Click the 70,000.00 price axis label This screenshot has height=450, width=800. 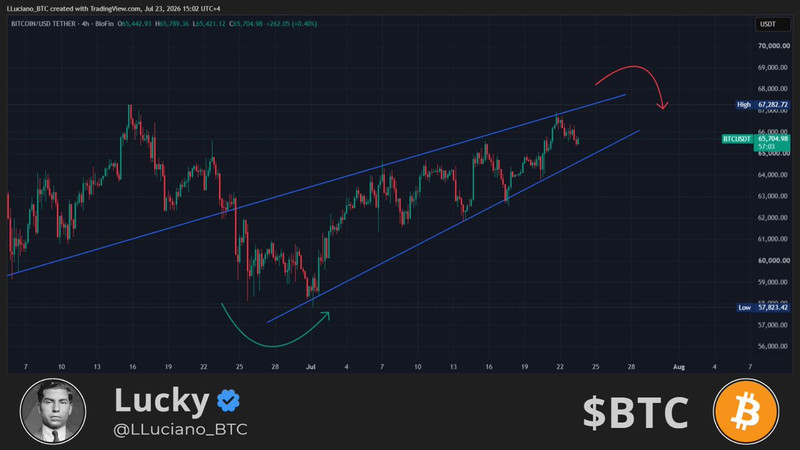click(773, 46)
